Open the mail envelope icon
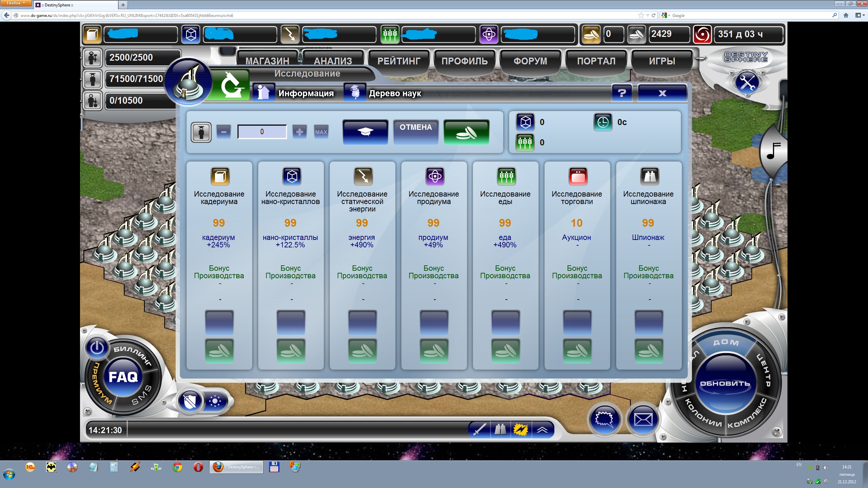This screenshot has width=868, height=488. [x=643, y=420]
